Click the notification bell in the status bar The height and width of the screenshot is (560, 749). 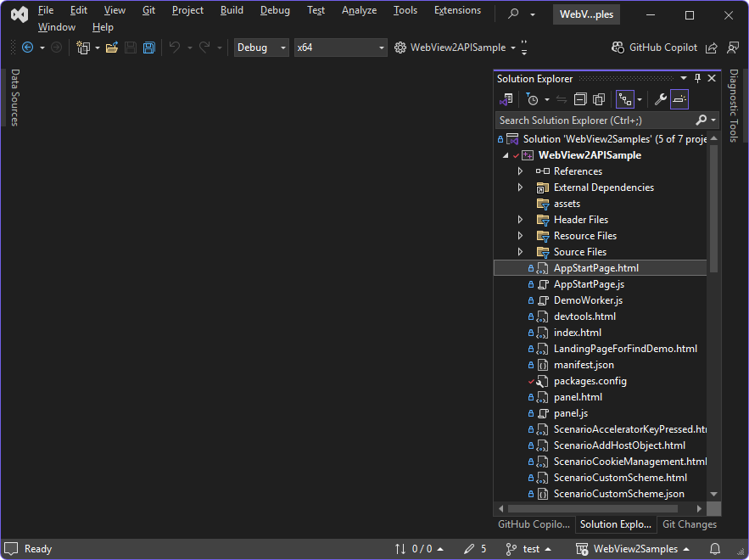(x=713, y=549)
